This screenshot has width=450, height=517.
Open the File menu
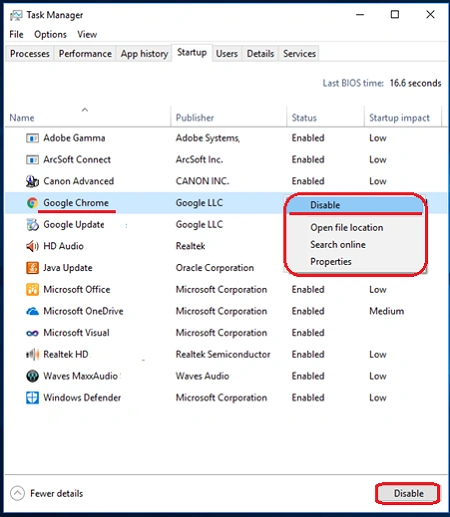[16, 34]
